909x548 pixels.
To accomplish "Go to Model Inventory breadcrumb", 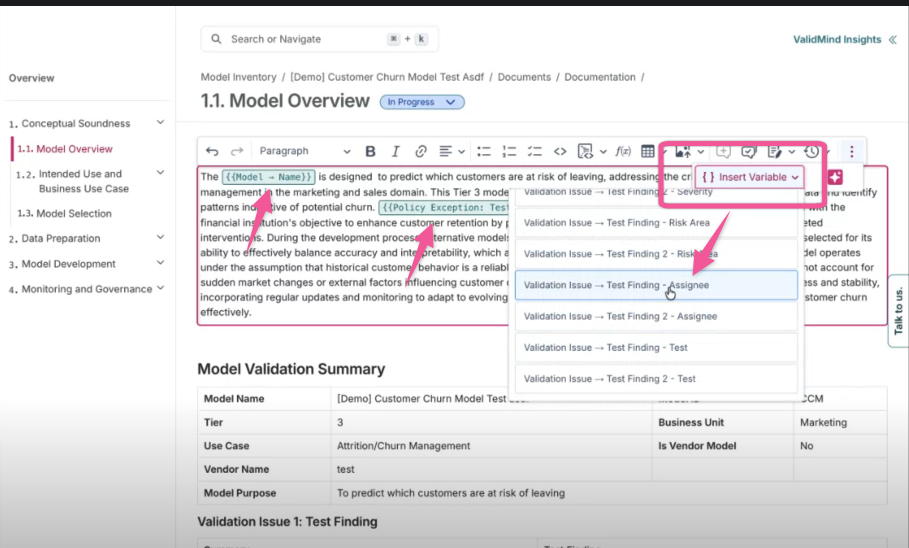I will [x=238, y=77].
